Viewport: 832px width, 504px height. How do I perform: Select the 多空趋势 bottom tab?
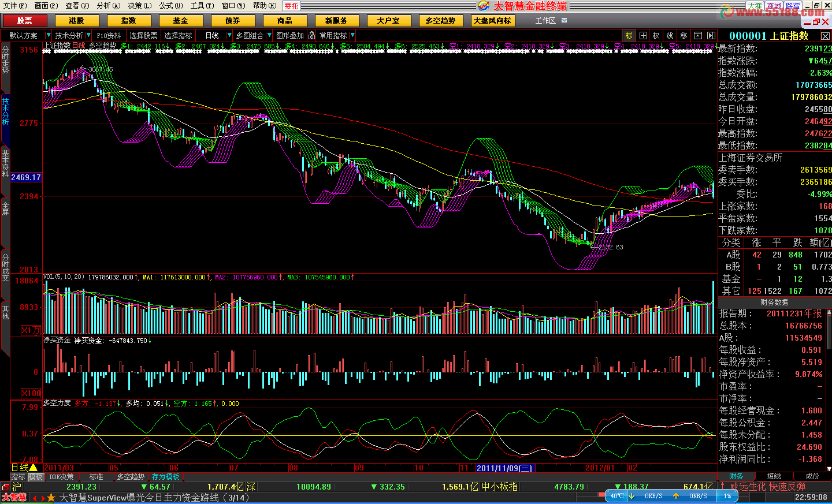tap(131, 477)
